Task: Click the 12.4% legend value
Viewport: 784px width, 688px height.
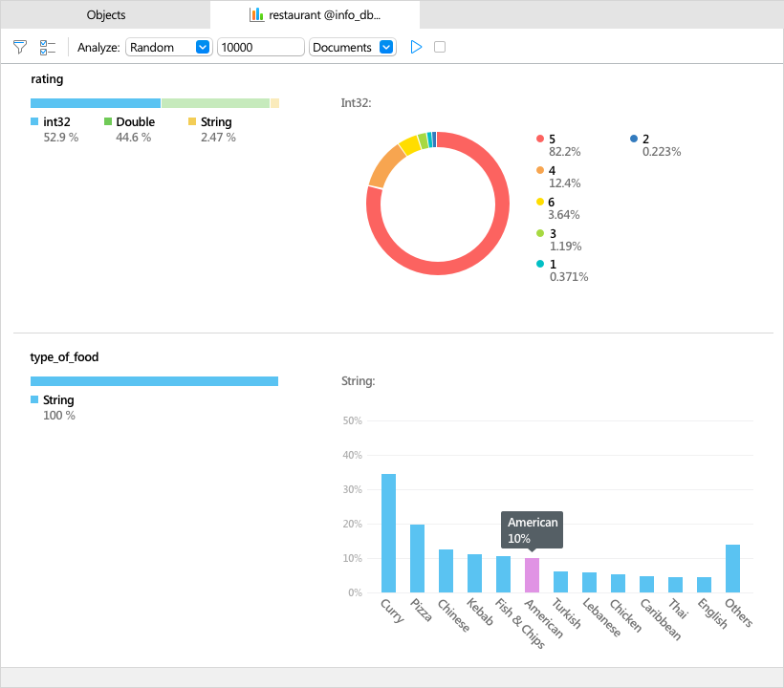Action: tap(565, 183)
